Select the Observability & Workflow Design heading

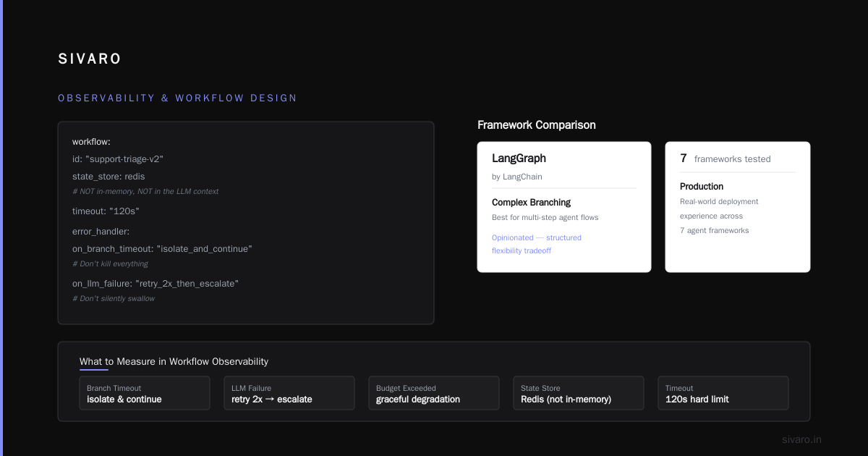tap(177, 98)
